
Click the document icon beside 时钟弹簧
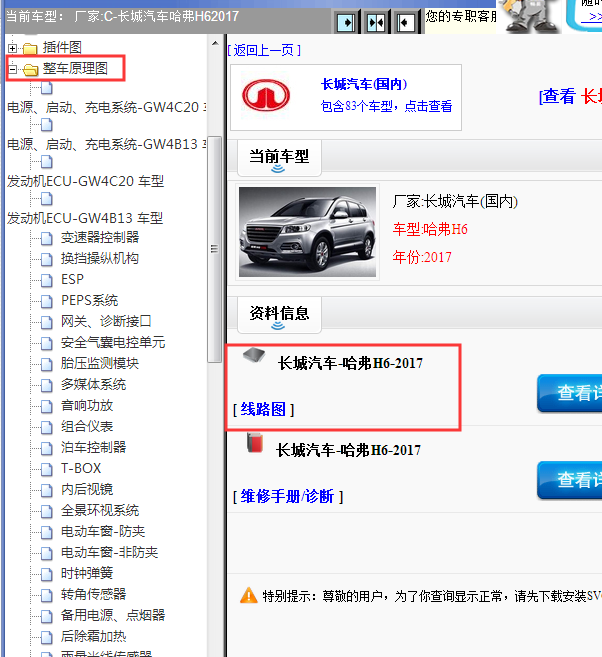coord(47,574)
